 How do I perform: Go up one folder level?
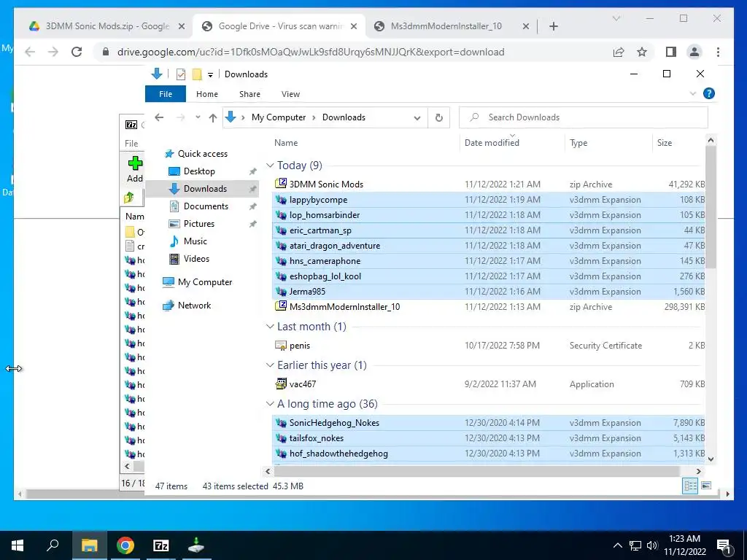click(x=213, y=117)
